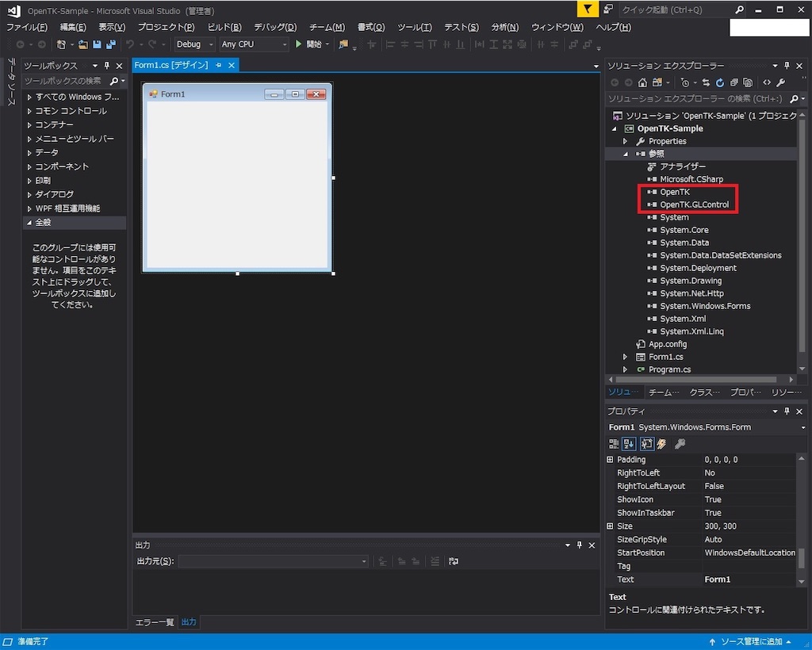Open Properties wrench in Solution Explorer toolbar
Viewport: 812px width, 650px height.
coord(780,82)
